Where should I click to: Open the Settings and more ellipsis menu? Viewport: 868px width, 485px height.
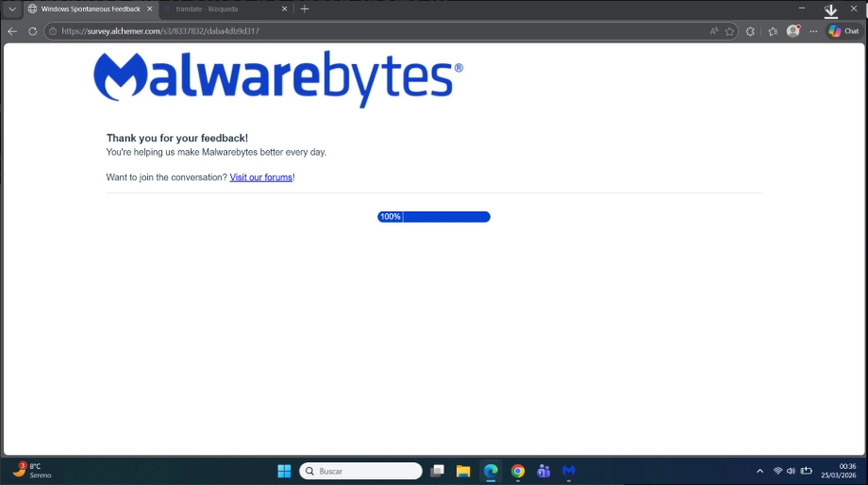[813, 31]
